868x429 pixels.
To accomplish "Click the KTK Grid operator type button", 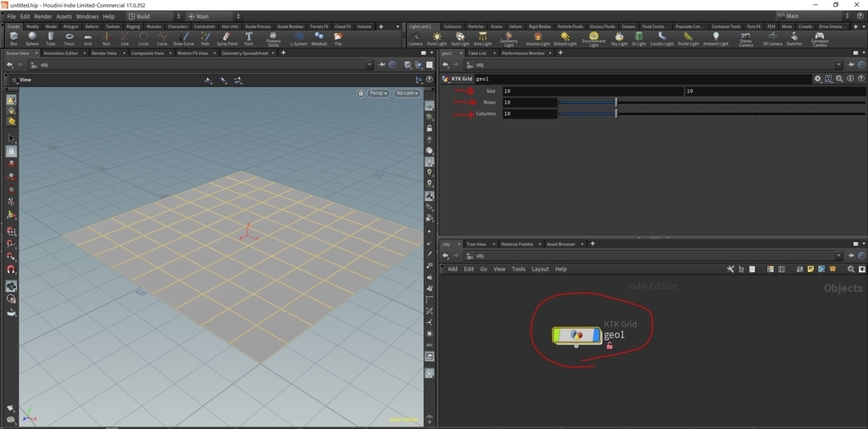I will click(x=457, y=79).
